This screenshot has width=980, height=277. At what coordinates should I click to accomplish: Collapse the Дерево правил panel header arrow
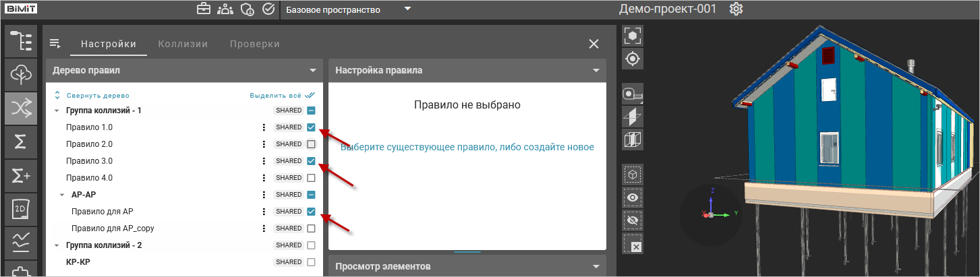click(x=312, y=70)
